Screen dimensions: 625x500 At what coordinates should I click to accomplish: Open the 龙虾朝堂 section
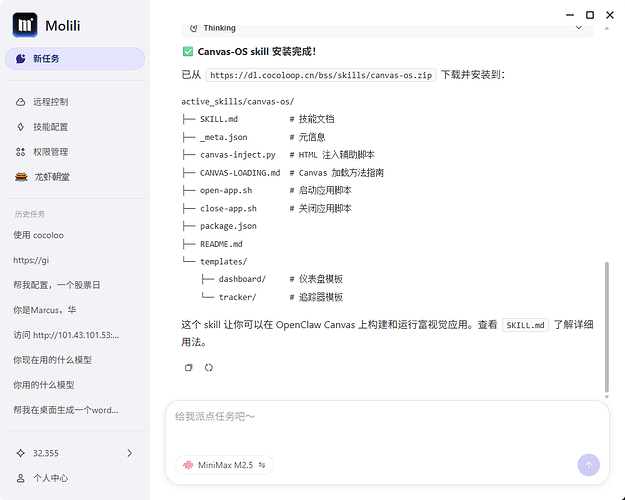tap(50, 177)
